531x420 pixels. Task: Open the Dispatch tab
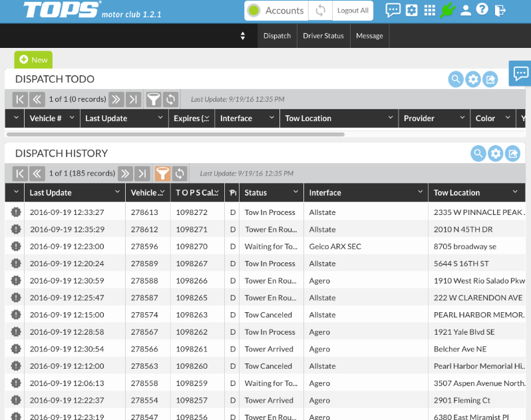pyautogui.click(x=277, y=36)
